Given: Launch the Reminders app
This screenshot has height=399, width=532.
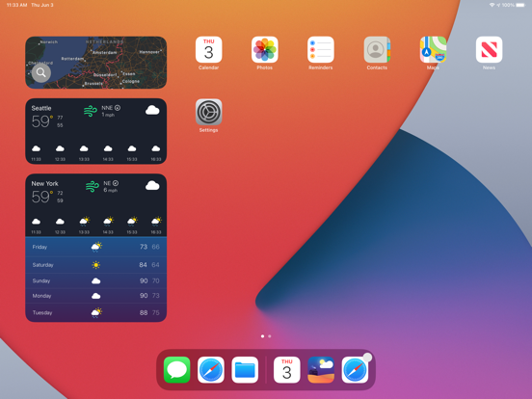Looking at the screenshot, I should 321,49.
